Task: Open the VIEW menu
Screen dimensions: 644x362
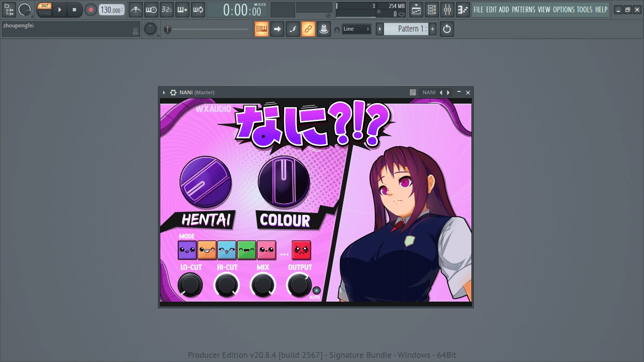Action: tap(544, 9)
